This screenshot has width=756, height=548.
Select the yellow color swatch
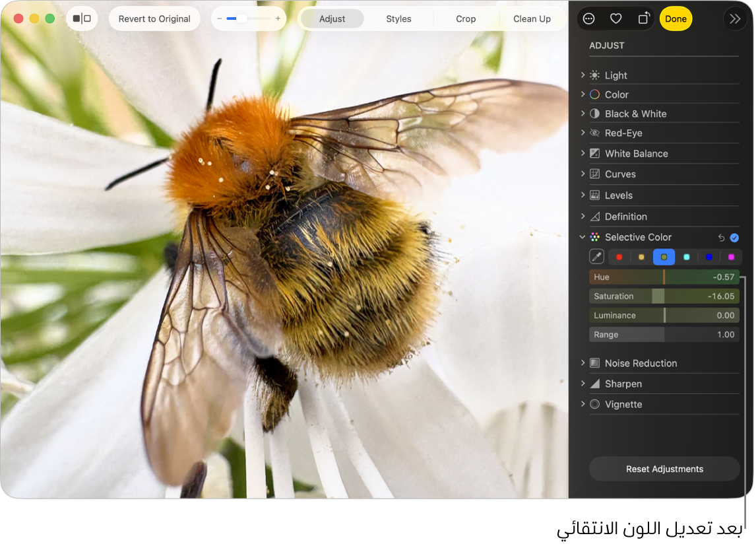pyautogui.click(x=643, y=257)
